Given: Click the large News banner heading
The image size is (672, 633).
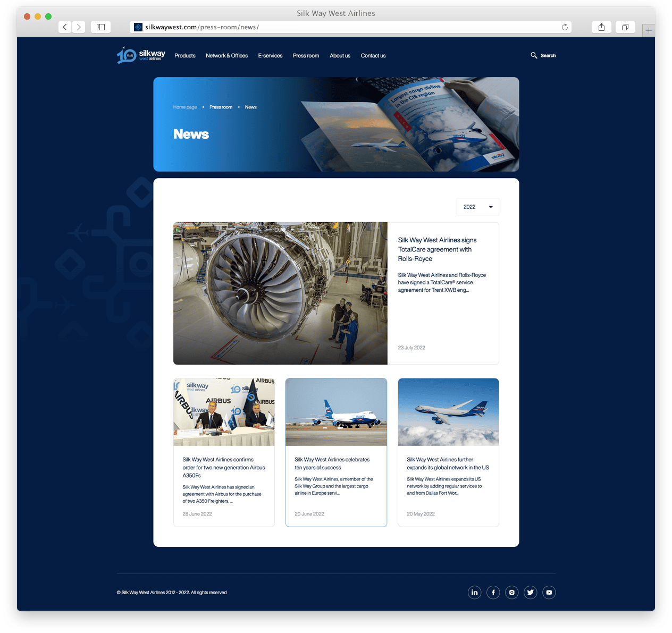Looking at the screenshot, I should (191, 134).
